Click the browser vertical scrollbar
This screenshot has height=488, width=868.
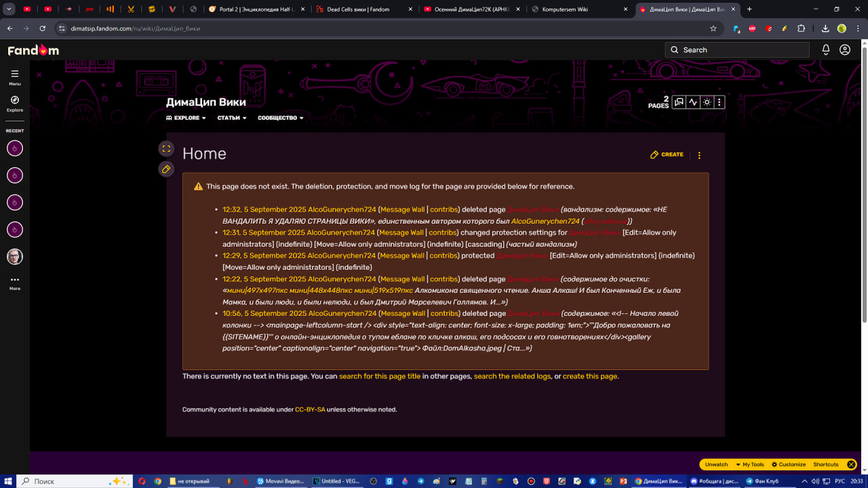click(x=863, y=203)
